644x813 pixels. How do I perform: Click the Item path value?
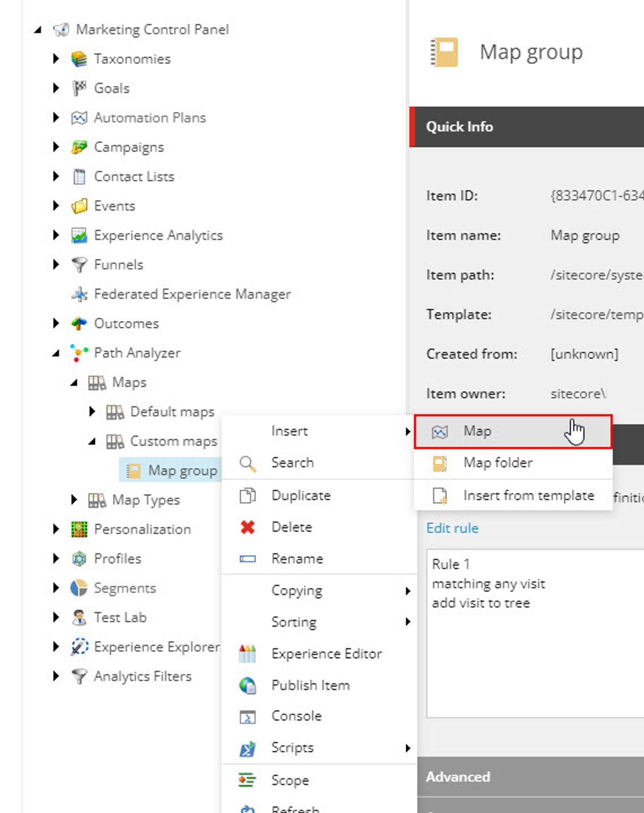(x=597, y=275)
